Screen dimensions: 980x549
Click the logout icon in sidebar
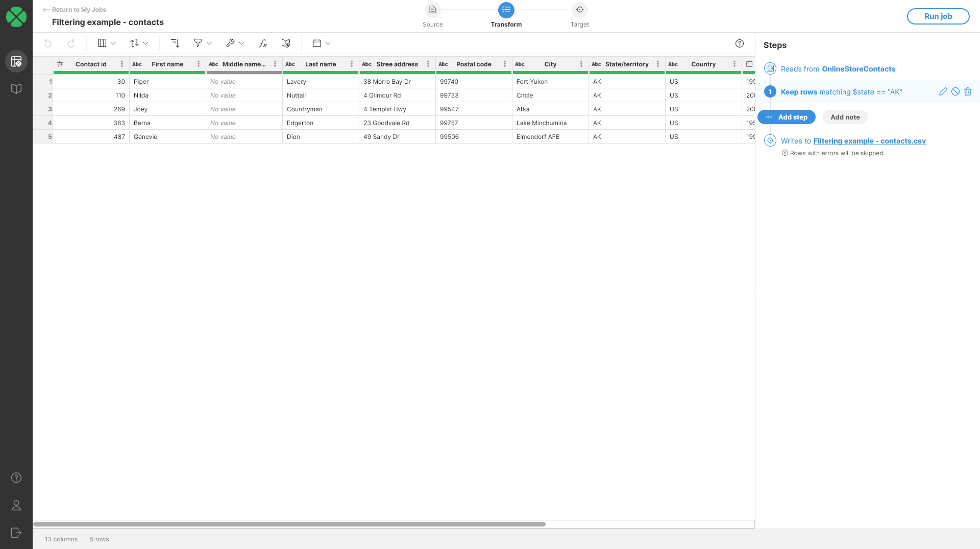coord(16,533)
